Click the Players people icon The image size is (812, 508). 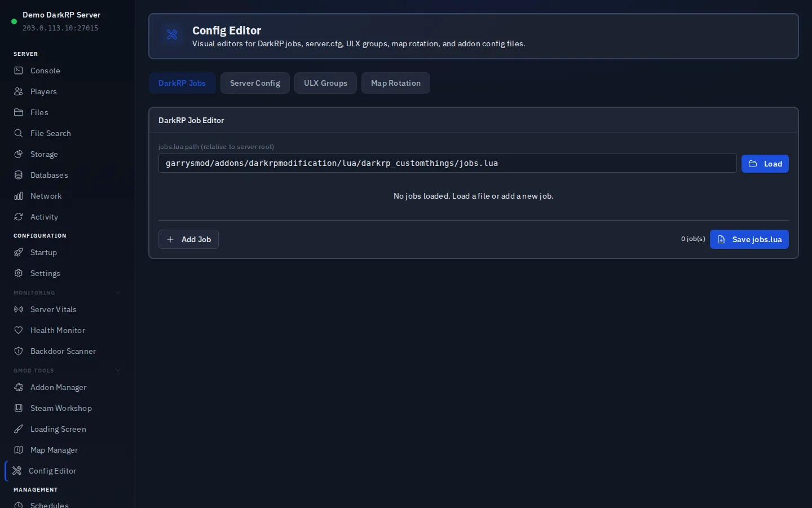[19, 91]
